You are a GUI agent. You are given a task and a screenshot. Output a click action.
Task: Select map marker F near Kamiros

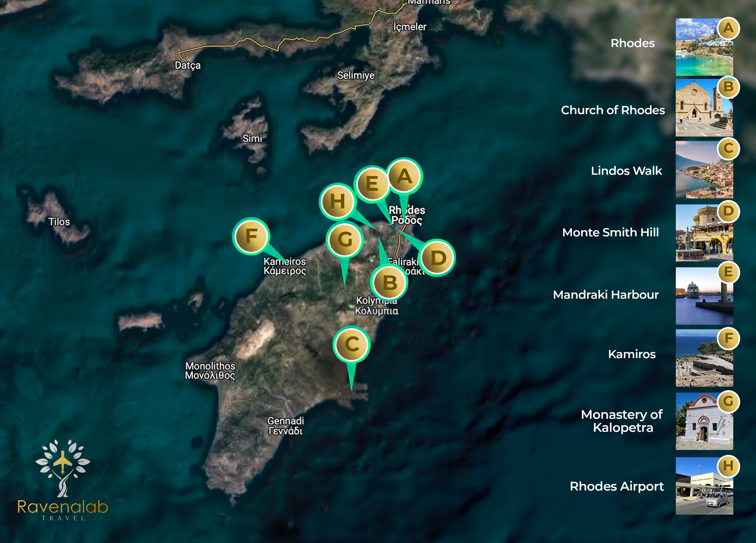(251, 236)
